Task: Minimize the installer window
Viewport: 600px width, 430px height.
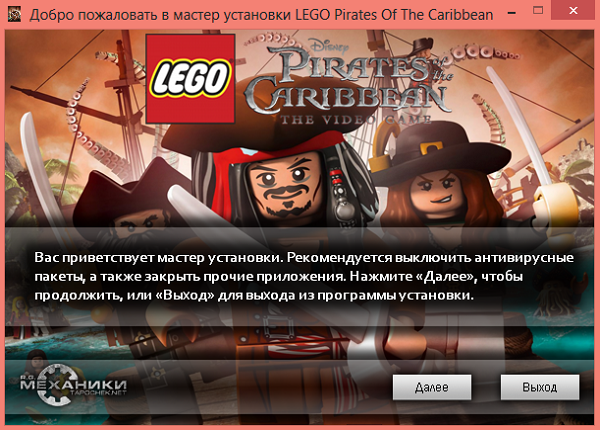Action: click(512, 12)
